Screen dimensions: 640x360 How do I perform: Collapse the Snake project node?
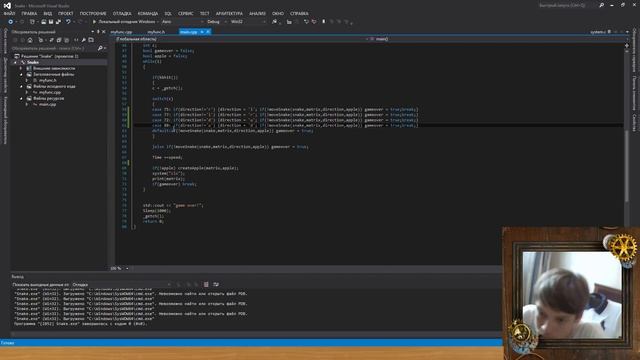pos(16,62)
